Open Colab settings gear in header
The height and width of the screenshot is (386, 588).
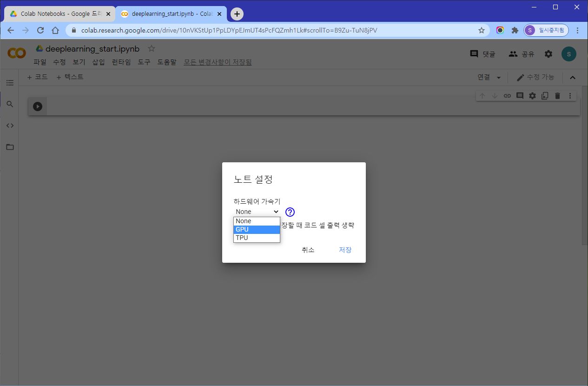[x=548, y=54]
